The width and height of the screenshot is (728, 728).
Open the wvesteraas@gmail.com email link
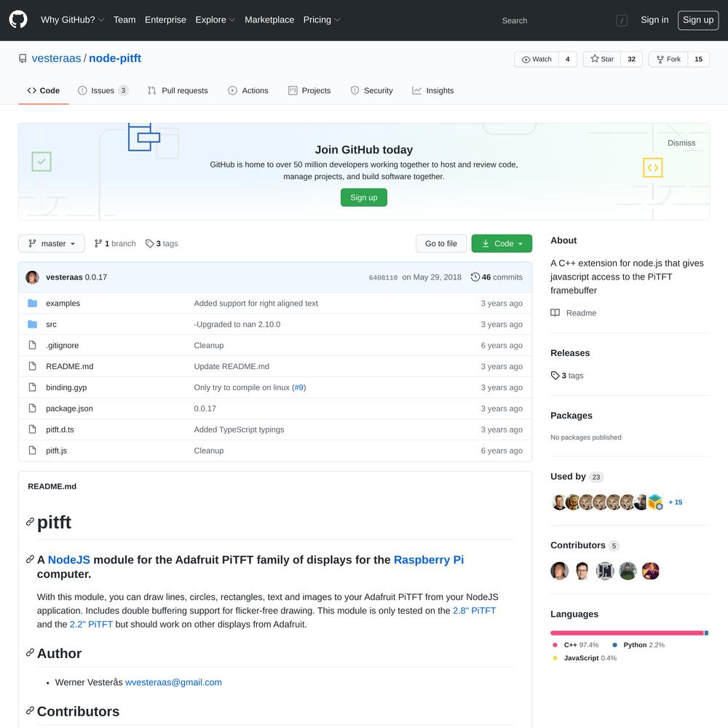(174, 683)
